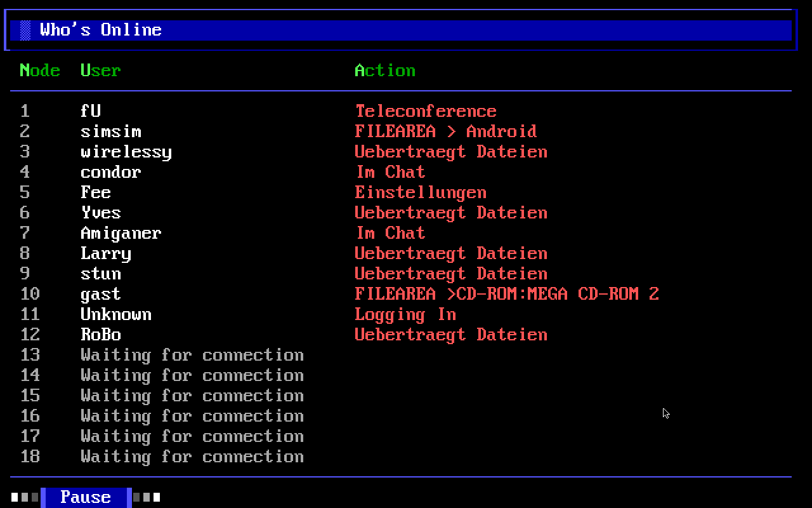Click the Einstellungen action for Fee
The width and height of the screenshot is (812, 508).
click(420, 192)
